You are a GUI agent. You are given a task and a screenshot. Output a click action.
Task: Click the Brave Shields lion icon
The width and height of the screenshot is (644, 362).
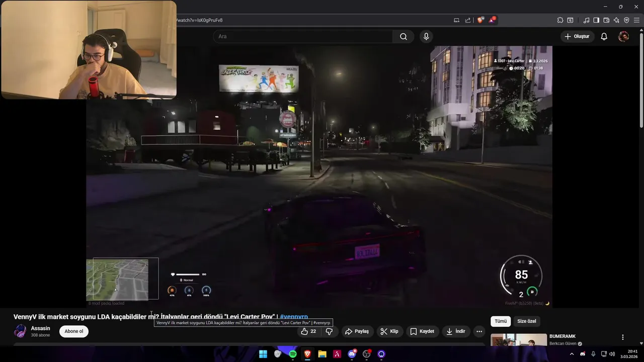point(480,20)
